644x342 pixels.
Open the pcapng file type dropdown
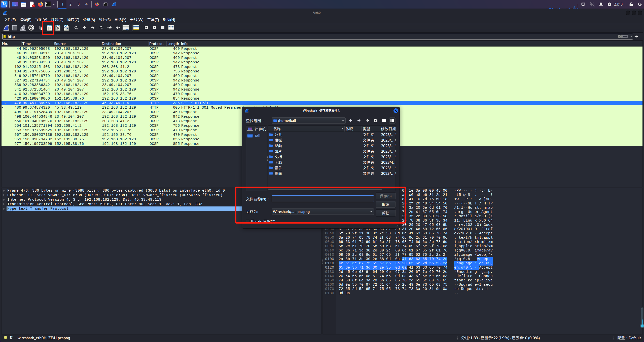click(x=322, y=212)
